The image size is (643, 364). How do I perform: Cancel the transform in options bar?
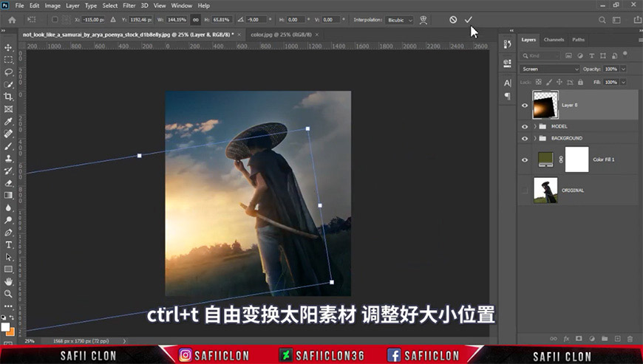pyautogui.click(x=453, y=20)
